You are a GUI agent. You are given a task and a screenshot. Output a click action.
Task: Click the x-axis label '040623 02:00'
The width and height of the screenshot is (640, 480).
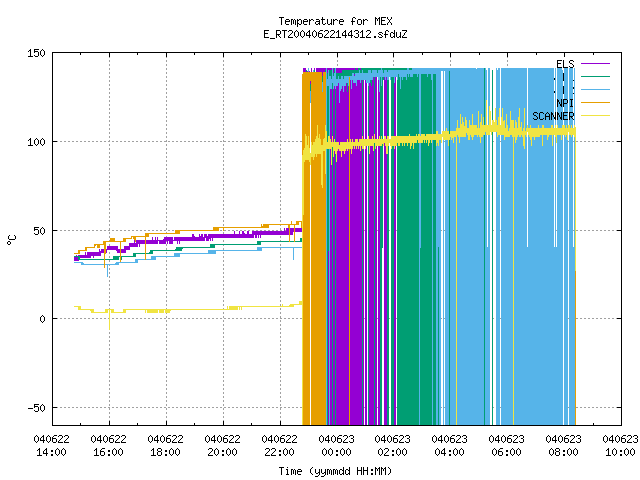[x=393, y=446]
